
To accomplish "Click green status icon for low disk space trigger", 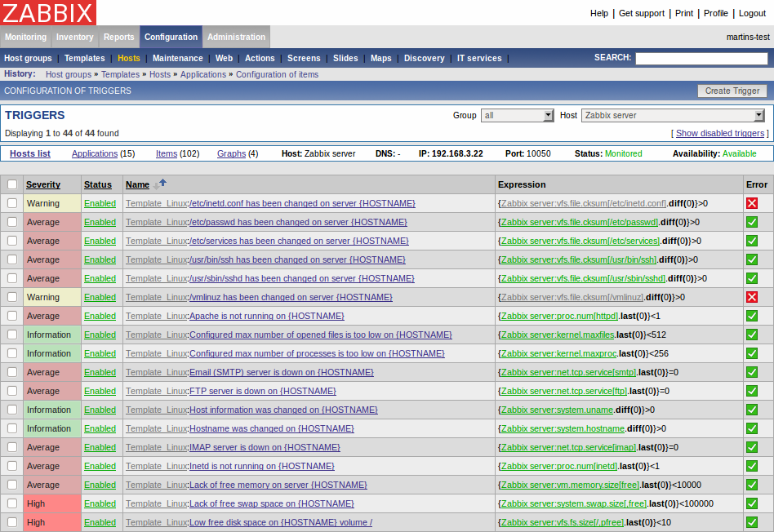I will [x=752, y=522].
